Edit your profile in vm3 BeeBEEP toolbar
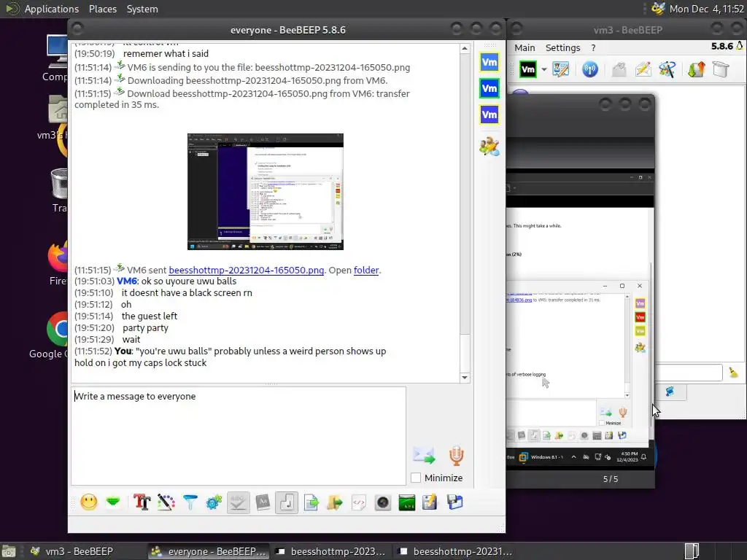This screenshot has width=747, height=560. click(561, 69)
